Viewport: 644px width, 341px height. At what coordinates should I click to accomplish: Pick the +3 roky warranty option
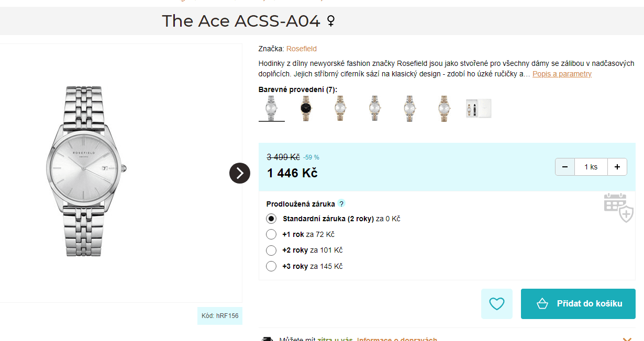coord(271,266)
